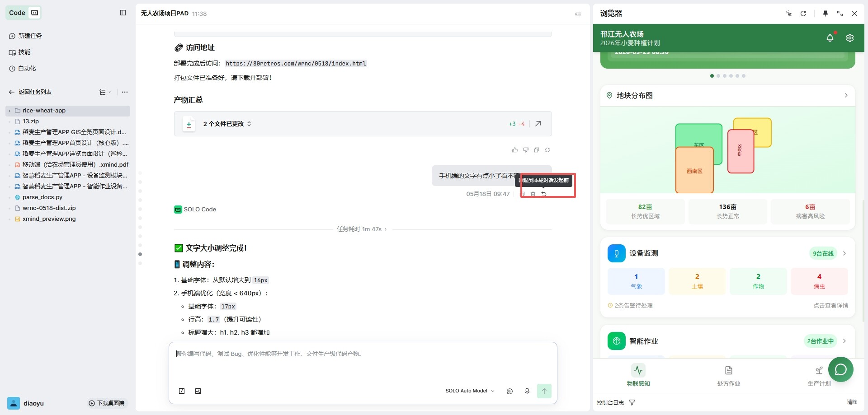Attach an image to the prompt
Screen dimensions: 868x415
(198, 391)
